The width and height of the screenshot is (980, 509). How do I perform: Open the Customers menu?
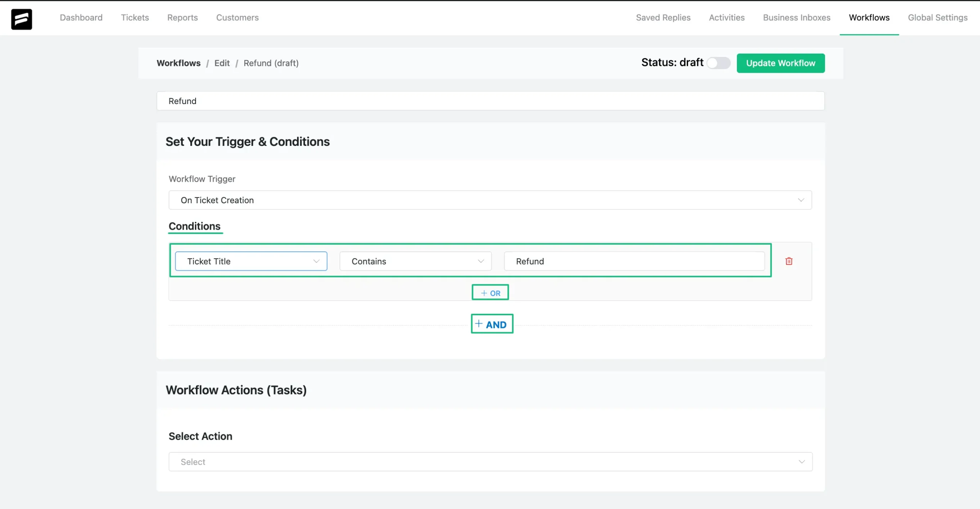pos(237,18)
